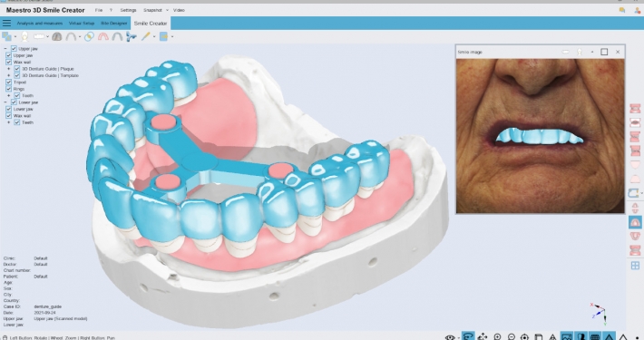The height and width of the screenshot is (340, 644).
Task: Click the zoom in magnifier icon
Action: (x=497, y=336)
